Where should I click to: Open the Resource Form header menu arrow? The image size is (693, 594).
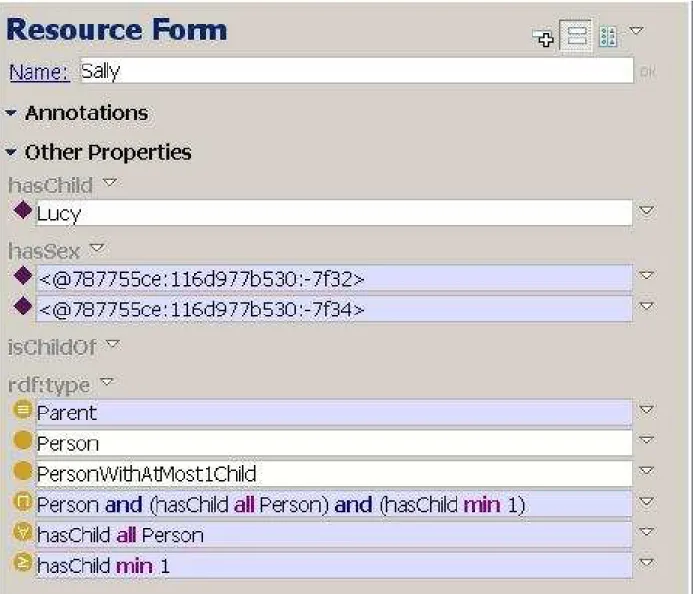click(636, 30)
